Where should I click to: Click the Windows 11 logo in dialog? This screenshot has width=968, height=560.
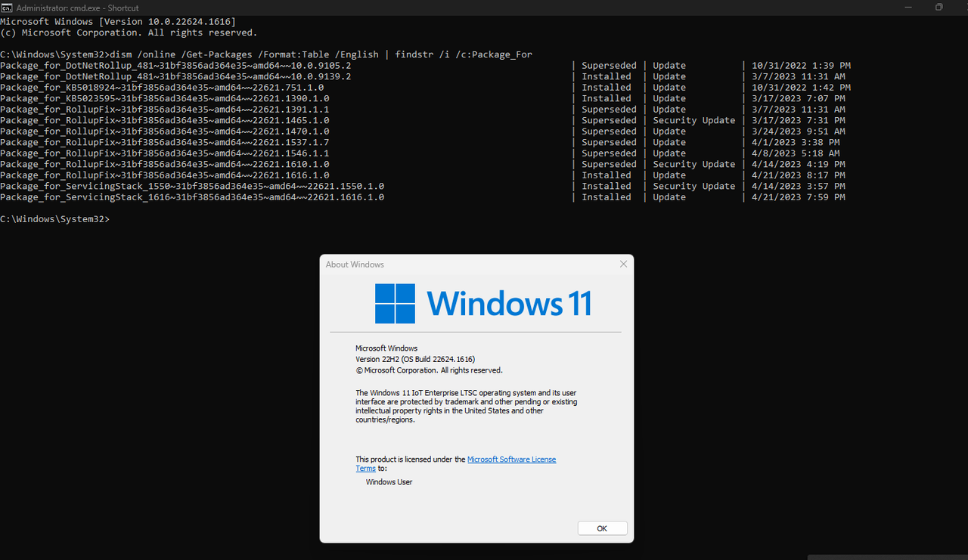[x=482, y=304]
